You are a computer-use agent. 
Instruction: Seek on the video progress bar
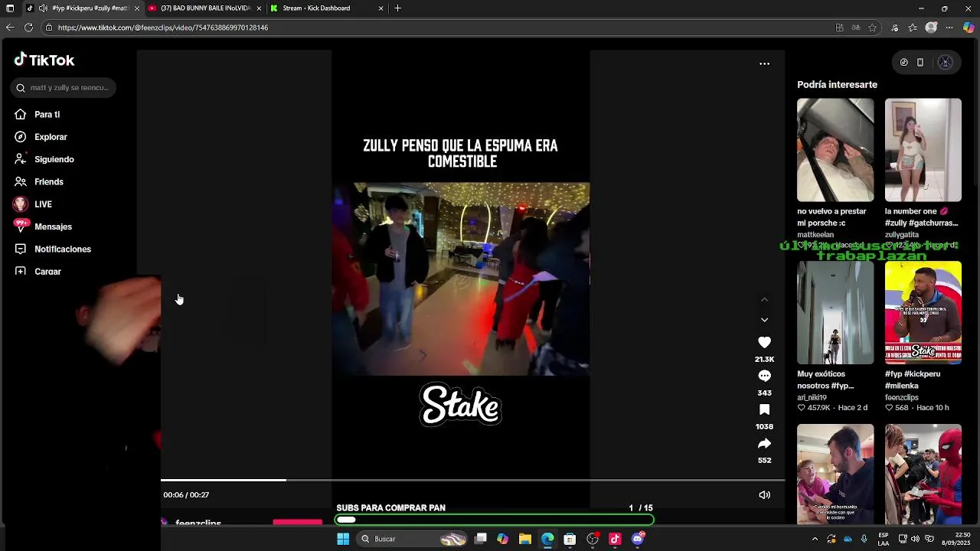click(x=472, y=480)
